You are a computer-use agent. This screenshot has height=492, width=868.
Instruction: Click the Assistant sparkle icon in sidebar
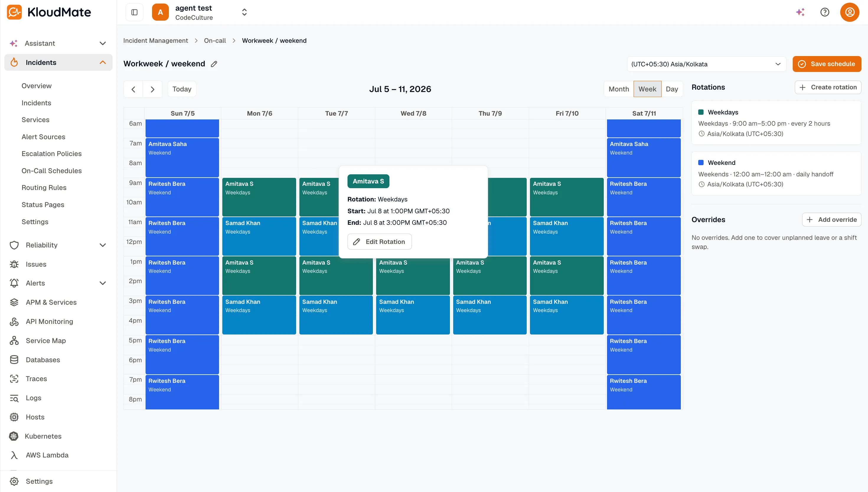[14, 43]
